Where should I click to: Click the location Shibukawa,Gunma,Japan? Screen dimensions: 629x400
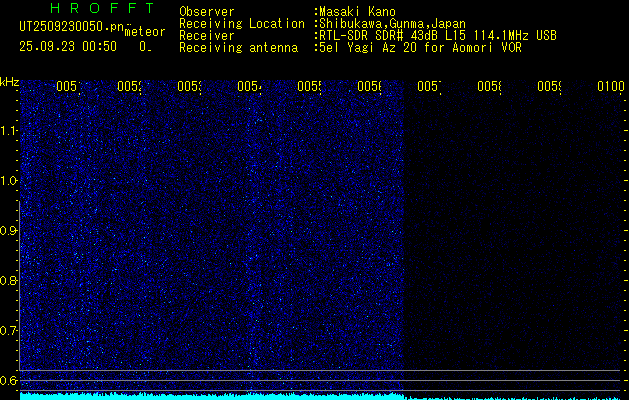[392, 24]
